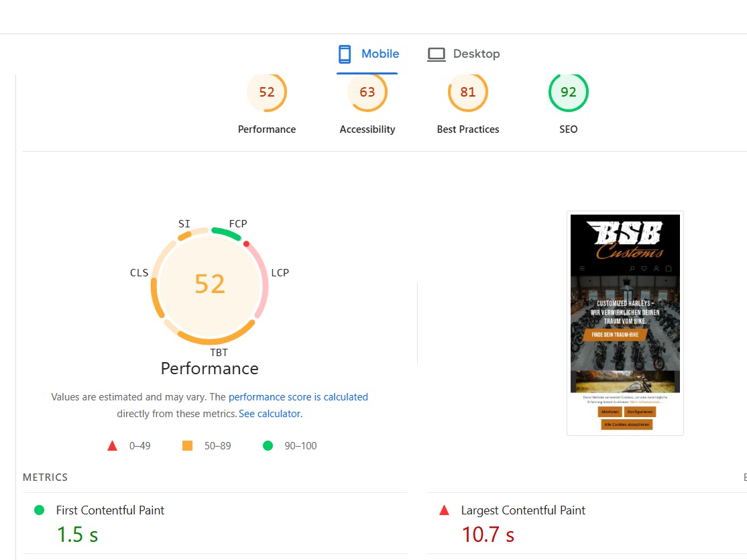Click the BSB Customs page screenshot thumbnail

[x=625, y=323]
